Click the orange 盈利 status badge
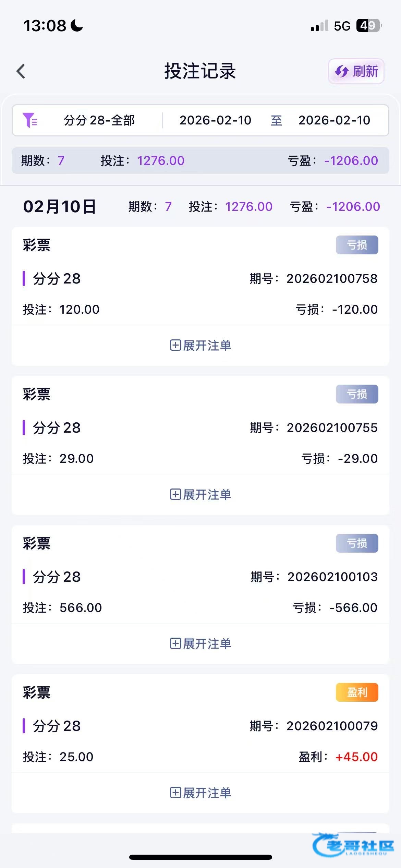 357,692
